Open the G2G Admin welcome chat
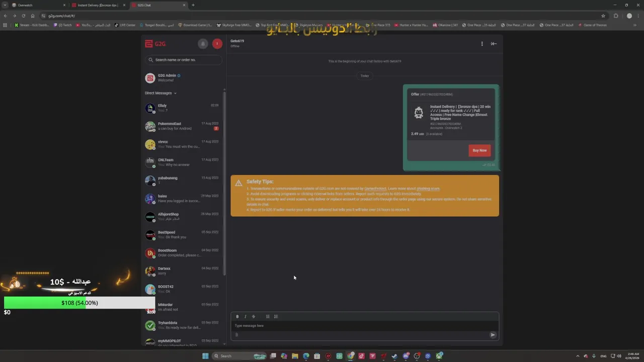This screenshot has width=644, height=362. coord(184,78)
